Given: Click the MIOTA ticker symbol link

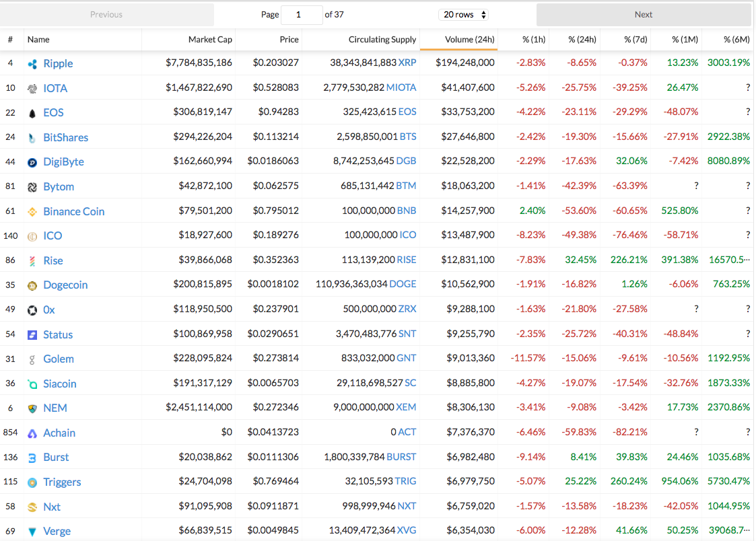Looking at the screenshot, I should pyautogui.click(x=401, y=87).
